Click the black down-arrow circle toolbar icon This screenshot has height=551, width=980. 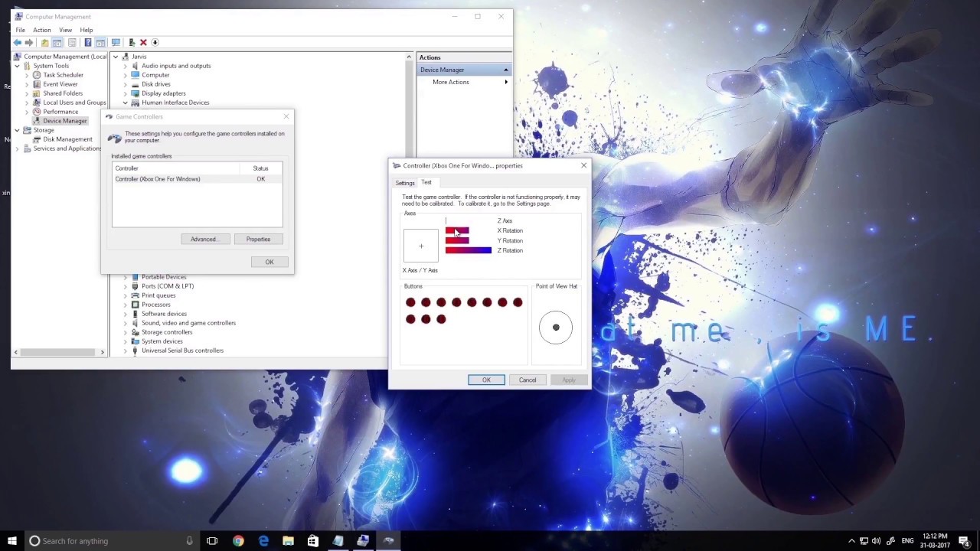tap(155, 42)
